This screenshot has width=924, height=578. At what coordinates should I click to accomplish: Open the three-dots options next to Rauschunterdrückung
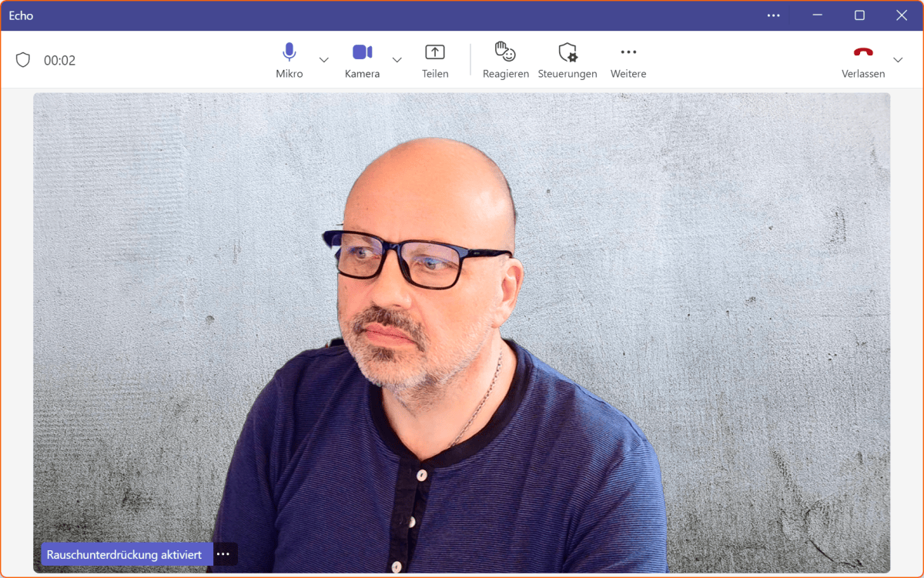pos(223,554)
